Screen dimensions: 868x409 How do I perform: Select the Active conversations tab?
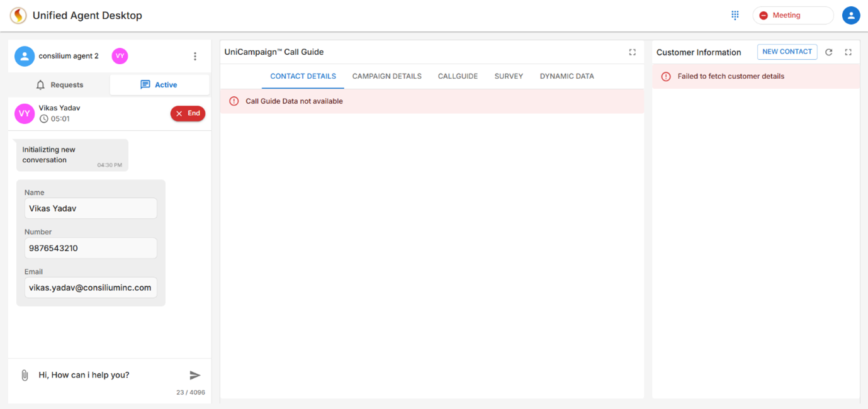point(159,85)
